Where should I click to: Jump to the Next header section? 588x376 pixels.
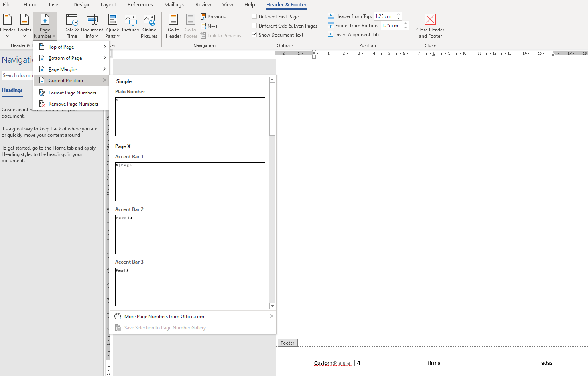210,26
